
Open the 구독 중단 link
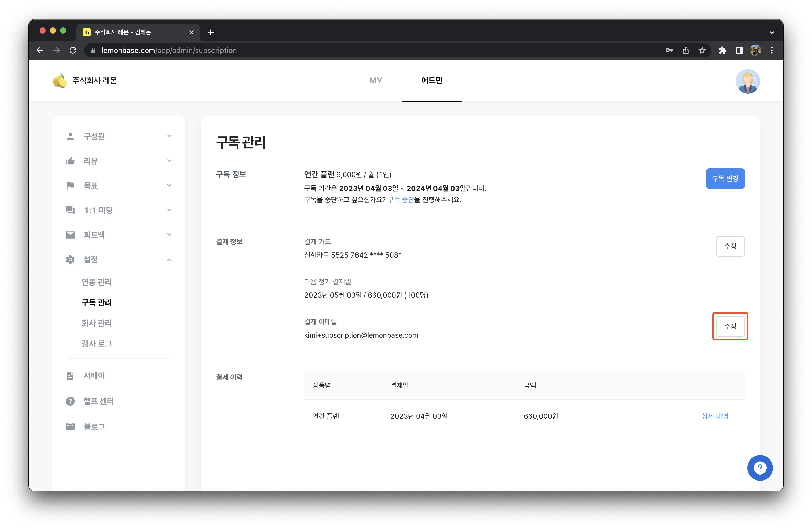tap(401, 200)
